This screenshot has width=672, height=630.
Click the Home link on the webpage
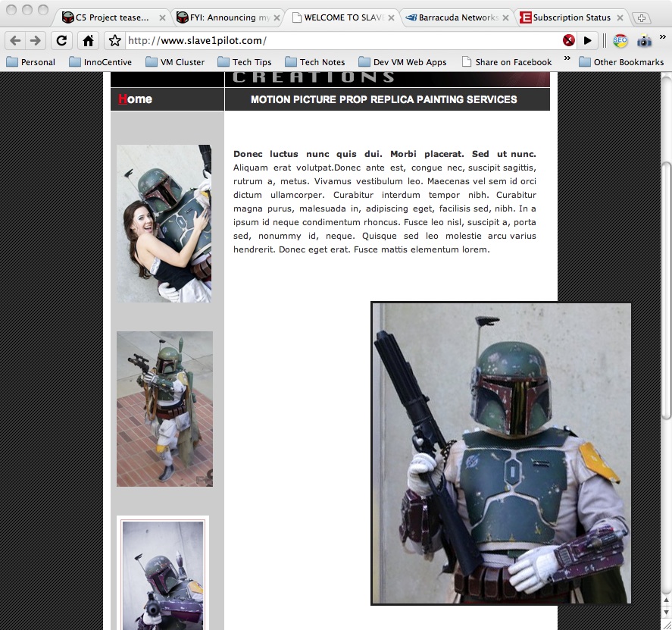click(x=136, y=99)
